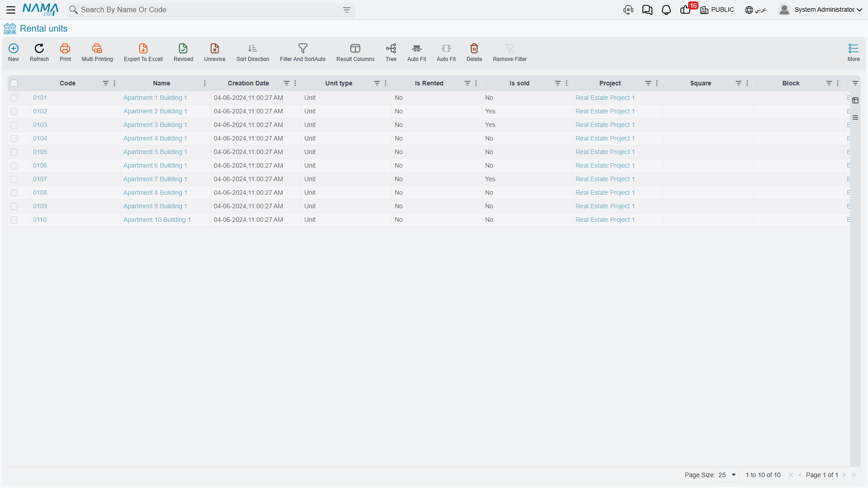This screenshot has height=488, width=868.
Task: Change the Sort Direction
Action: pos(253,48)
